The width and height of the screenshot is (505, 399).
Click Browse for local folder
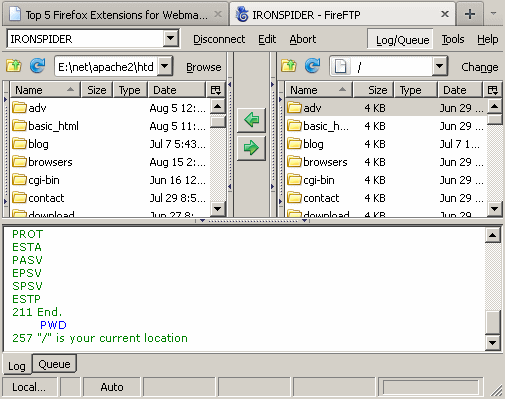(204, 67)
